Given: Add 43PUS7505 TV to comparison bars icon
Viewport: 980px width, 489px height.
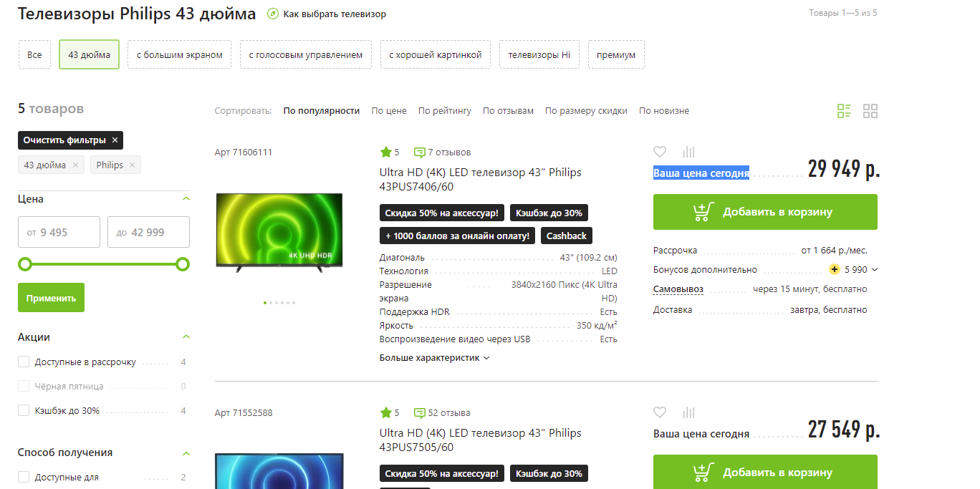Looking at the screenshot, I should 689,412.
